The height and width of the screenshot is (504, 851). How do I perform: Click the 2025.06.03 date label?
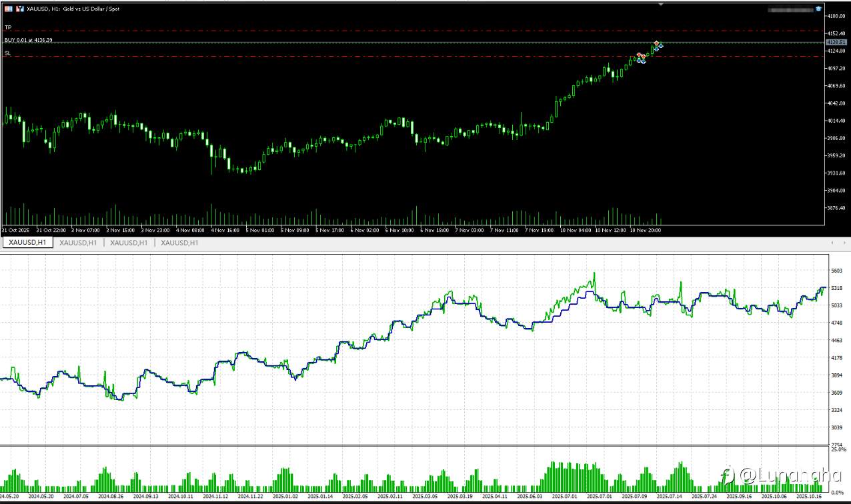(x=530, y=497)
